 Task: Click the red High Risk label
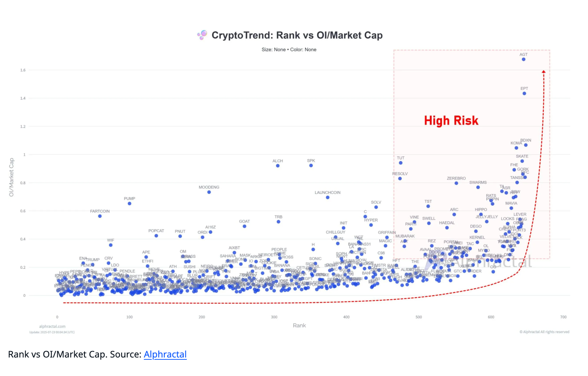click(451, 120)
